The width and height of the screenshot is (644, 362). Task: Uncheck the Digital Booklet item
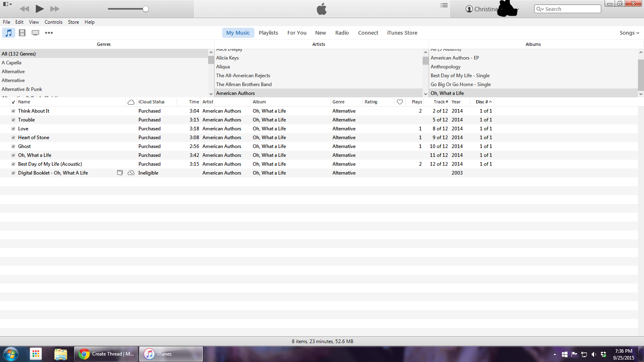[13, 173]
